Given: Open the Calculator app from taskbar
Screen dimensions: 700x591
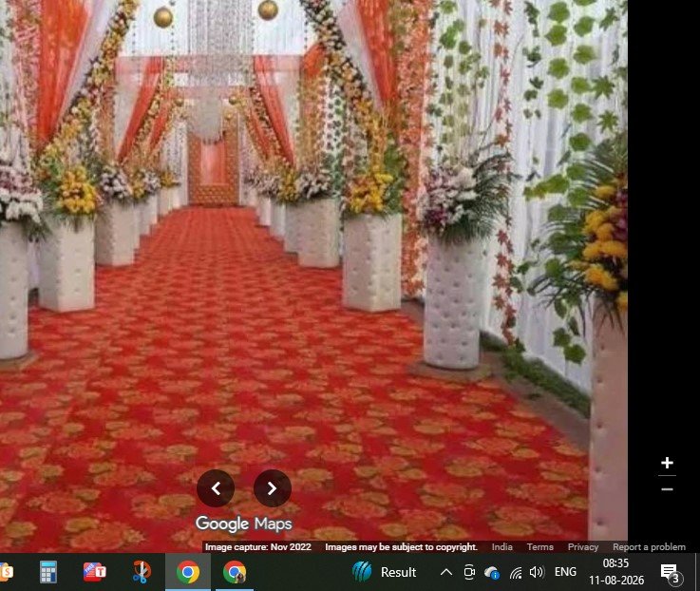Looking at the screenshot, I should click(x=48, y=572).
